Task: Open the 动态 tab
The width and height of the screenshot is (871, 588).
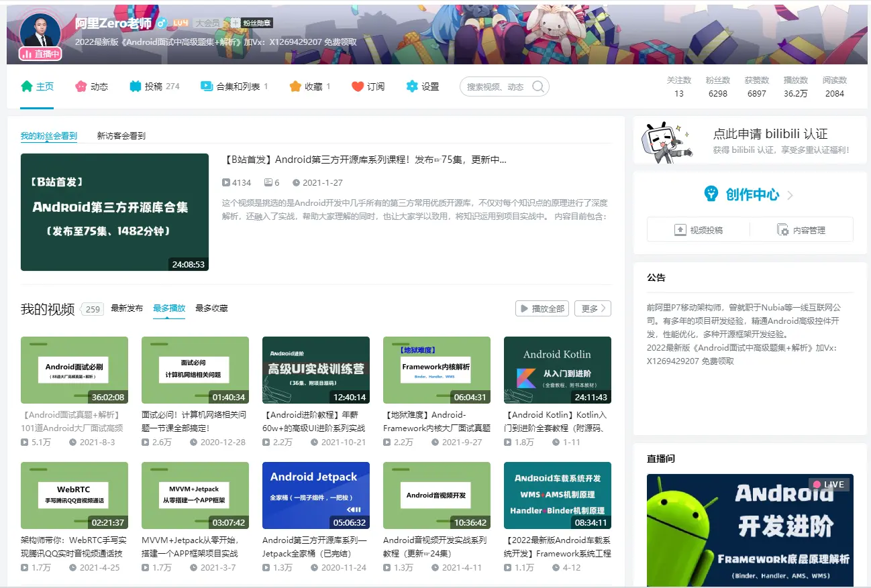Action: [91, 86]
